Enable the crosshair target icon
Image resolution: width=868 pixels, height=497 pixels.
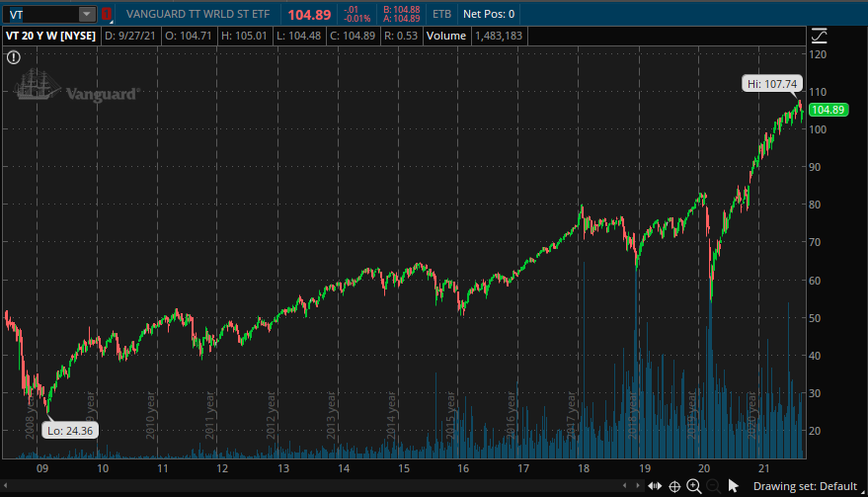click(674, 486)
